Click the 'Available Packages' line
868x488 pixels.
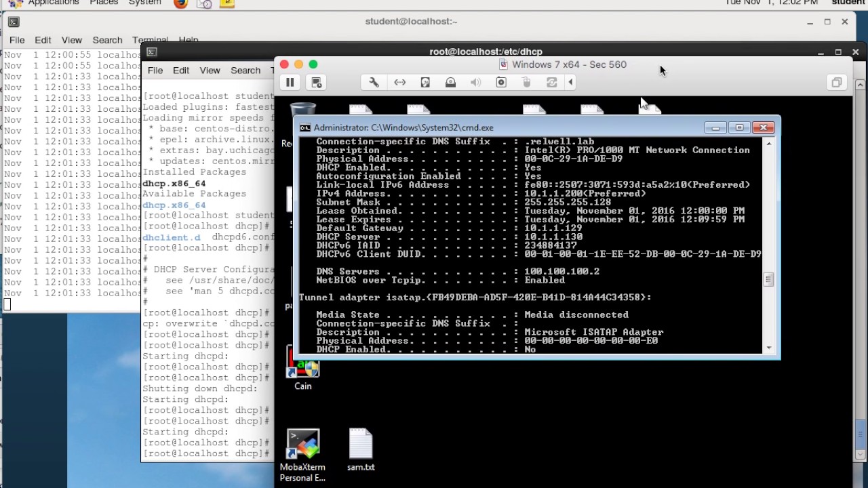click(195, 194)
